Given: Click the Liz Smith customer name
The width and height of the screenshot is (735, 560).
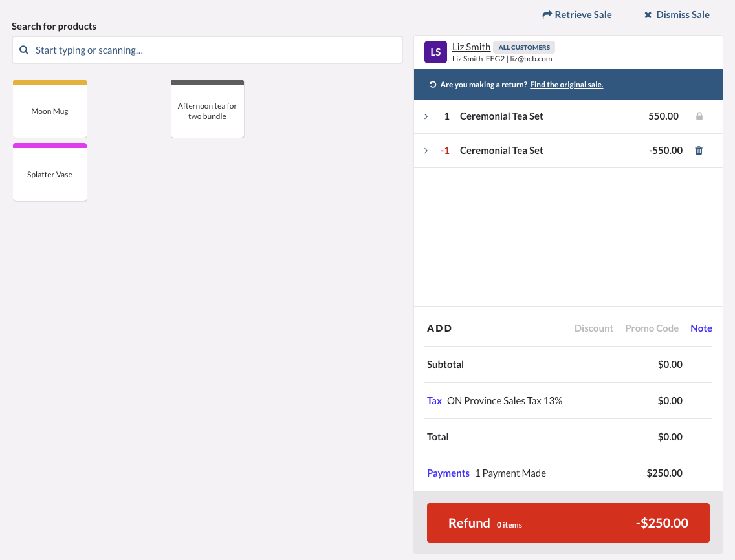Looking at the screenshot, I should coord(471,47).
